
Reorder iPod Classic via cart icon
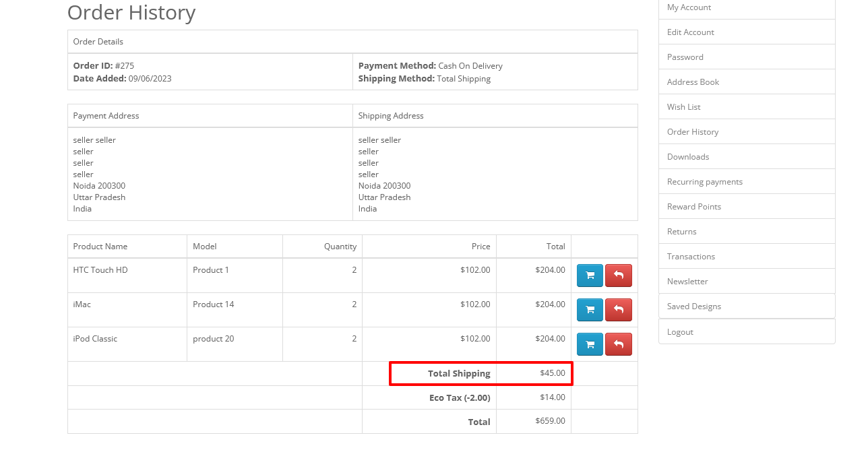[x=590, y=344]
